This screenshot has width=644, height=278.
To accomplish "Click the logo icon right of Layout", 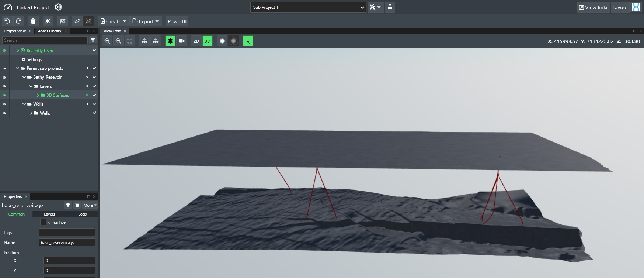I will coord(636,7).
